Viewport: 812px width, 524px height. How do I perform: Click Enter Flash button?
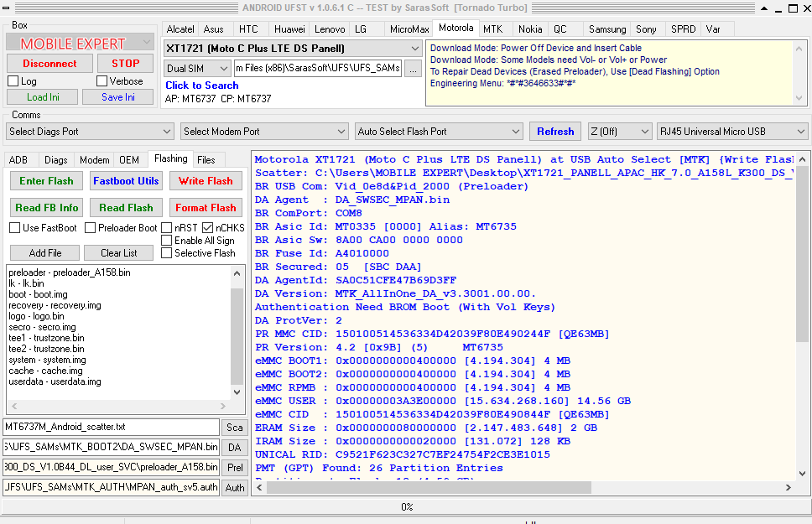(46, 181)
